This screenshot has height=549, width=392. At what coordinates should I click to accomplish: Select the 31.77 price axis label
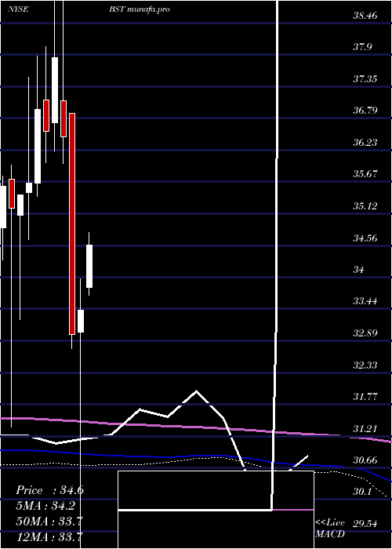tap(365, 397)
